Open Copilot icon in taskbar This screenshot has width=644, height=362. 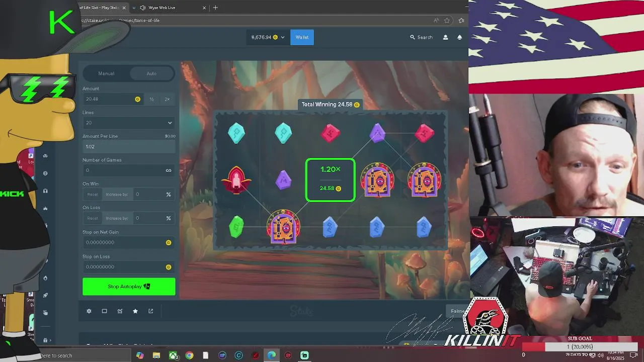pyautogui.click(x=140, y=355)
